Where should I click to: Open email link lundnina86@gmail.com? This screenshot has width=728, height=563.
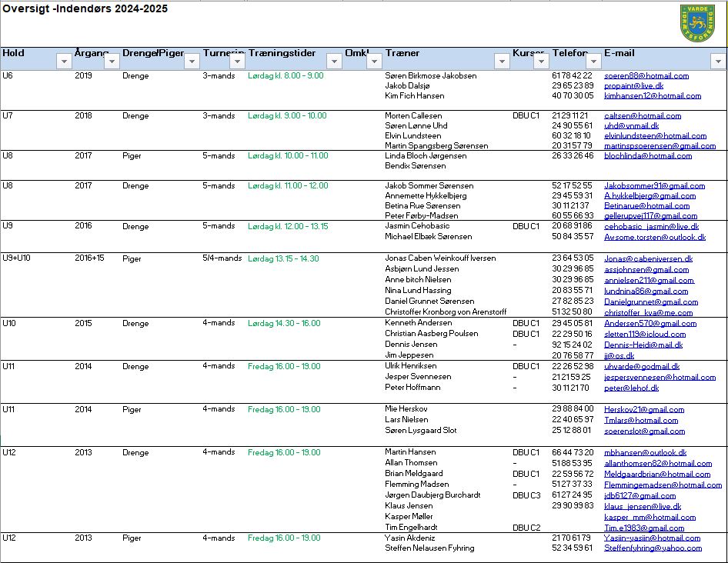[x=646, y=291]
